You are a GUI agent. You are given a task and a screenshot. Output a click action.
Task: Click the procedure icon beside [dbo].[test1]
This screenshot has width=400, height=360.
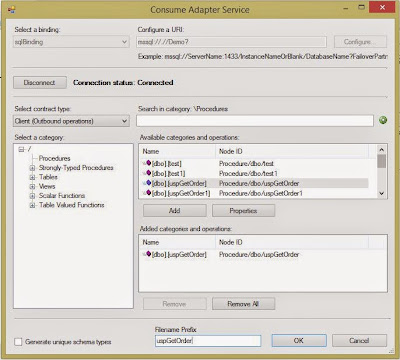tap(148, 173)
